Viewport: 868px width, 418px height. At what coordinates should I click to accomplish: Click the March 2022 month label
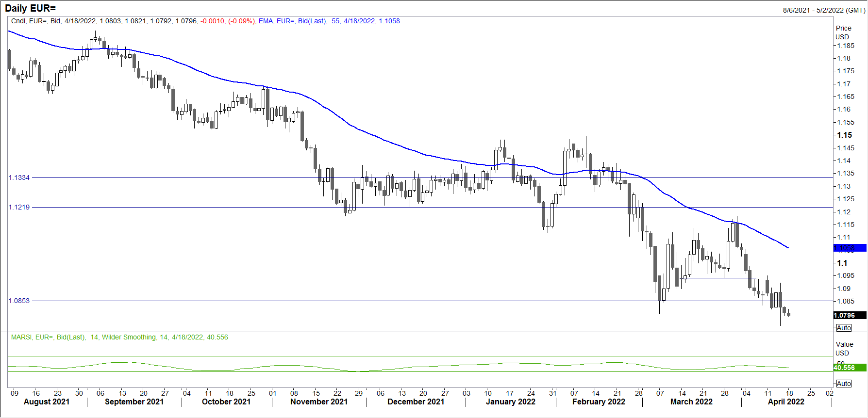pos(691,402)
